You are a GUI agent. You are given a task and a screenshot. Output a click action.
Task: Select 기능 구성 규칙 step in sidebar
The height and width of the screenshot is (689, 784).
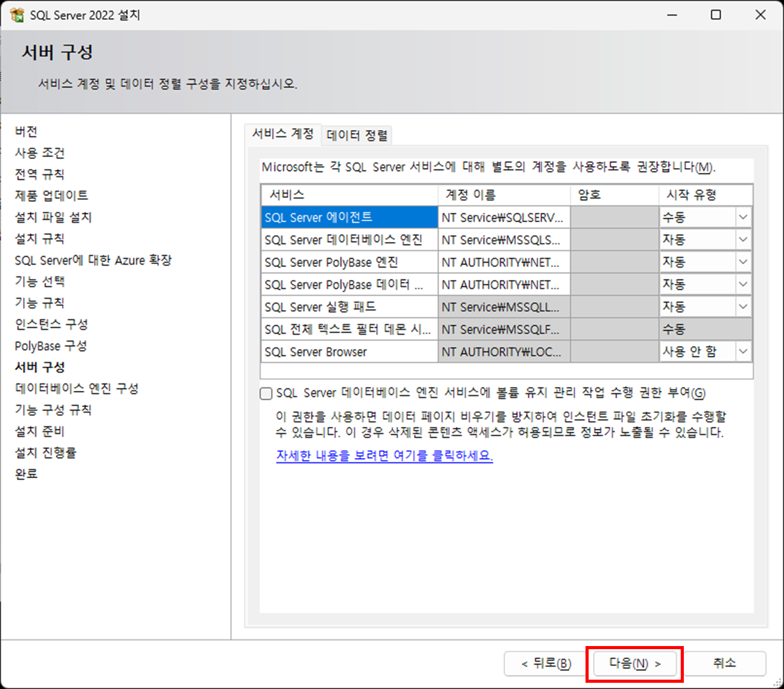coord(54,410)
